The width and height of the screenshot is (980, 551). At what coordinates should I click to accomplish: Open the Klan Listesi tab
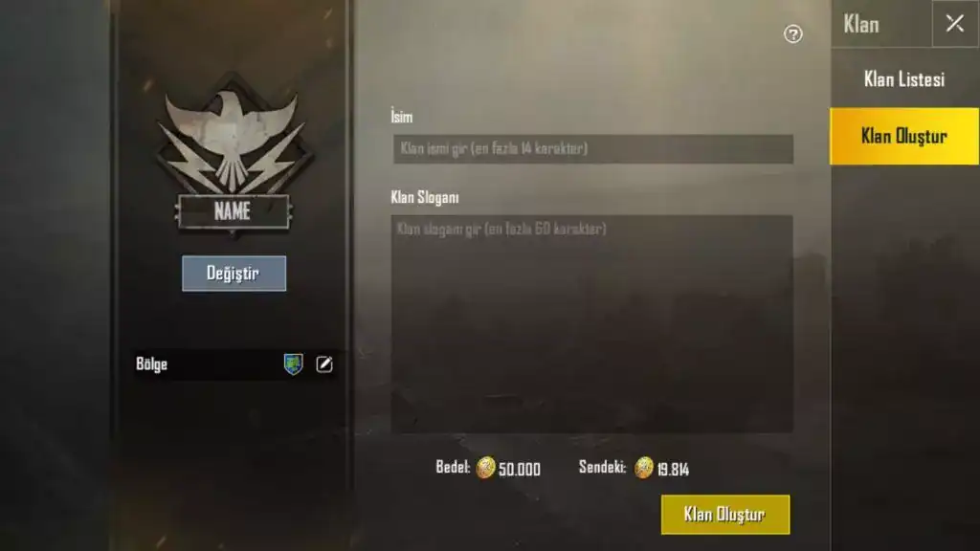pos(903,79)
